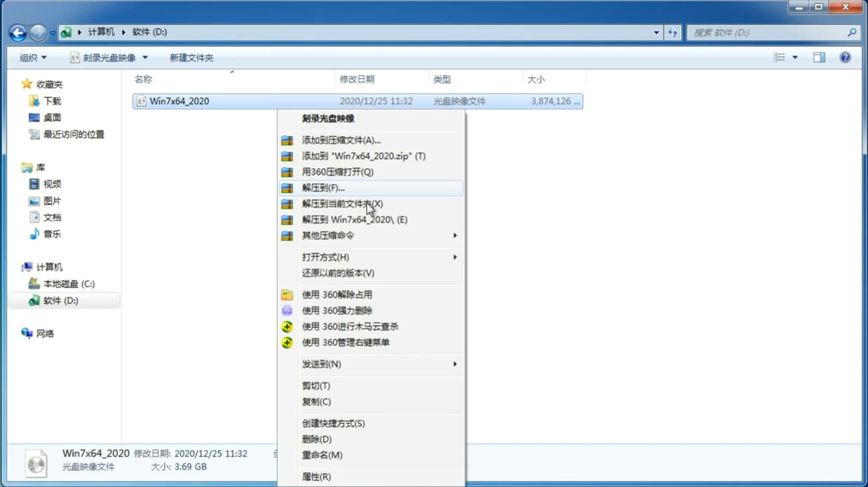
Task: Click 还原以前的版本 option
Action: pos(337,273)
